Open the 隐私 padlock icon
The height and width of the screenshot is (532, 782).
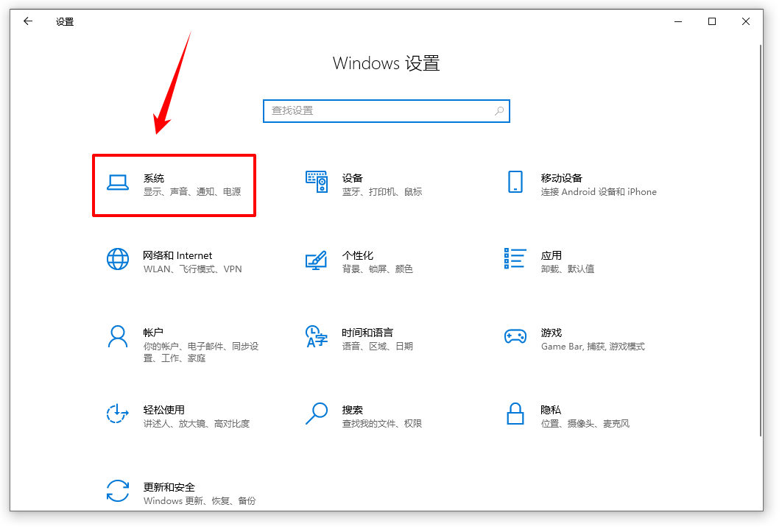tap(515, 414)
